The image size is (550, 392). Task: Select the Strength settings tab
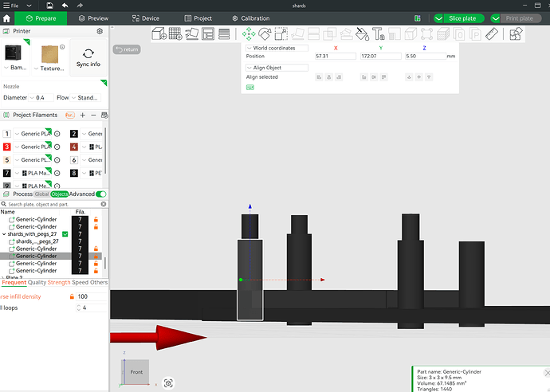click(x=59, y=282)
